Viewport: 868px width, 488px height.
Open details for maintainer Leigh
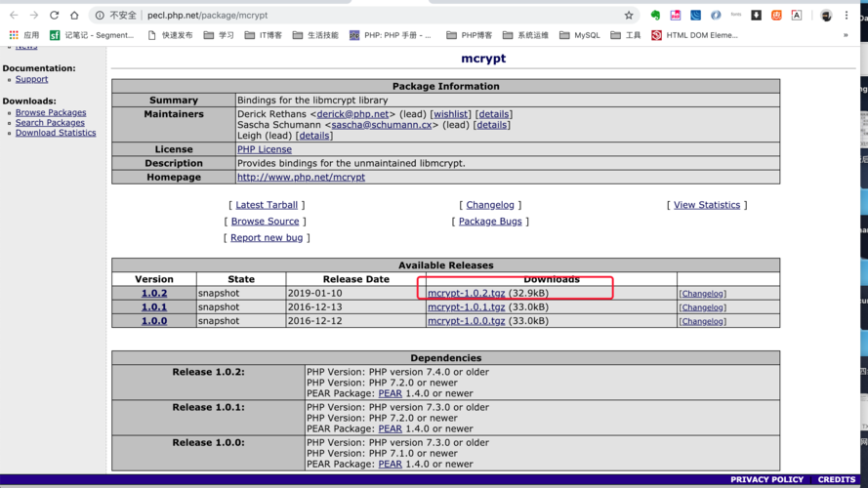[x=313, y=136]
